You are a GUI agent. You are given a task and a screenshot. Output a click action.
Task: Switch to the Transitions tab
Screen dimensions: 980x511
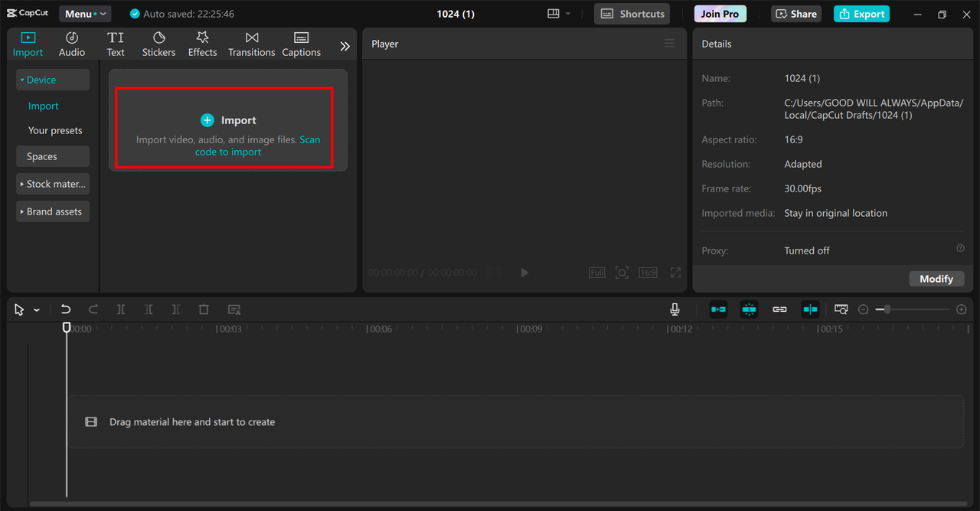point(251,44)
